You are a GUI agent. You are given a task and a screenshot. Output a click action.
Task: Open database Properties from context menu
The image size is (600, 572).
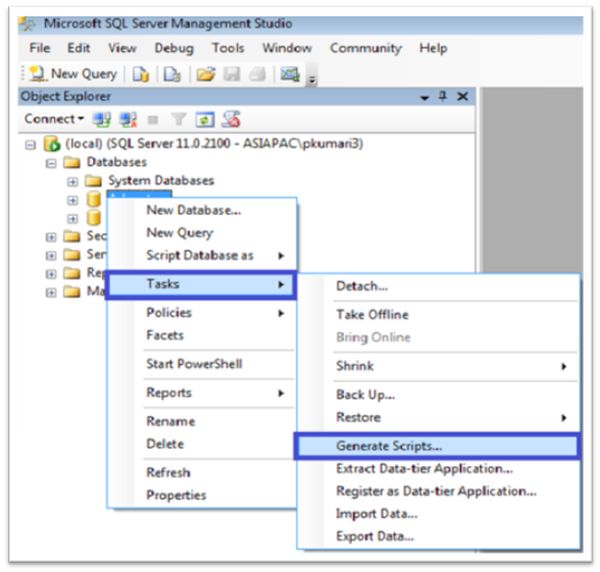coord(202,495)
